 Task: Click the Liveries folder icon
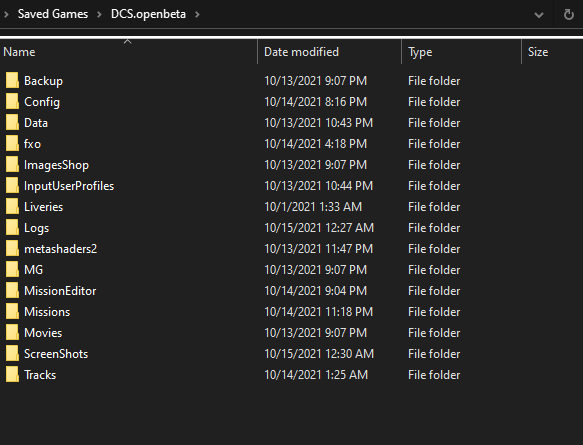(x=12, y=206)
